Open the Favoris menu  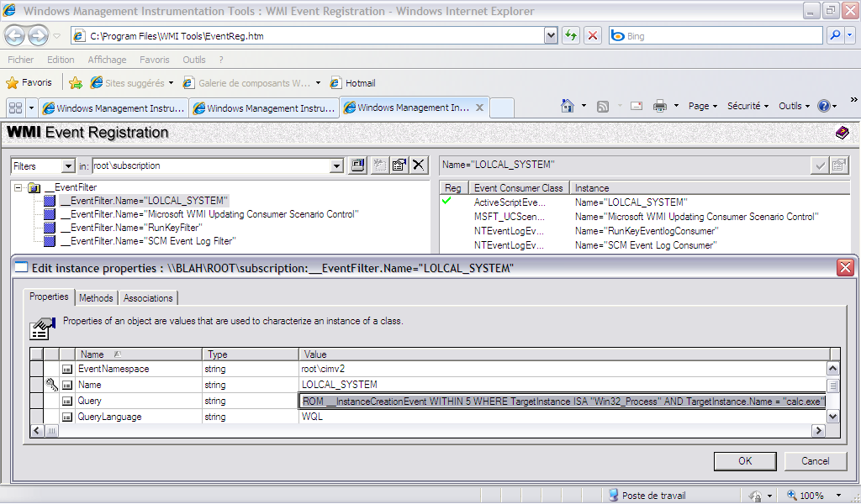[x=154, y=60]
